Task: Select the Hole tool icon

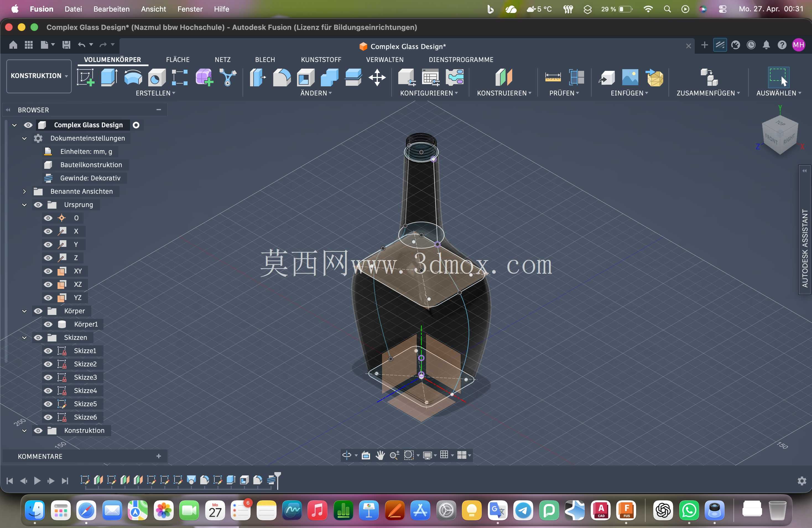Action: coord(157,77)
